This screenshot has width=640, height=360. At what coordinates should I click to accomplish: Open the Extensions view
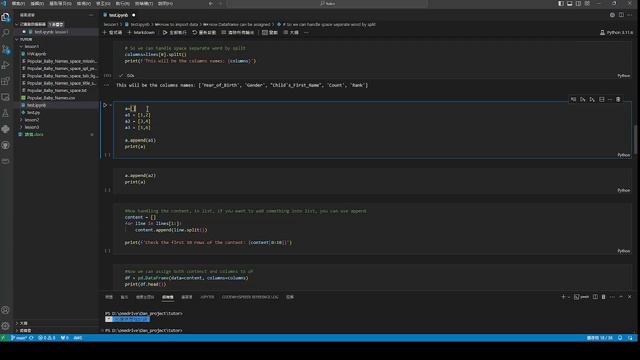pos(6,81)
